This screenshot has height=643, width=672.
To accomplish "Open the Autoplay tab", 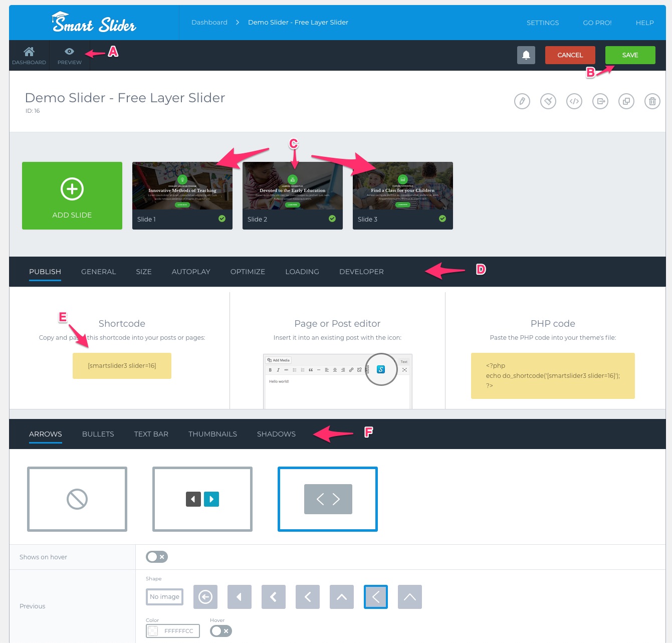I will 191,272.
